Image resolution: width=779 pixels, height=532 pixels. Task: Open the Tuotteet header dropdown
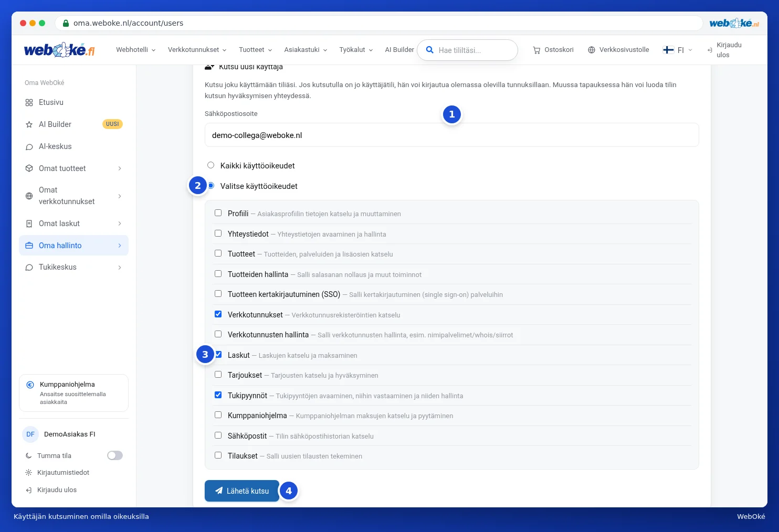pyautogui.click(x=256, y=50)
